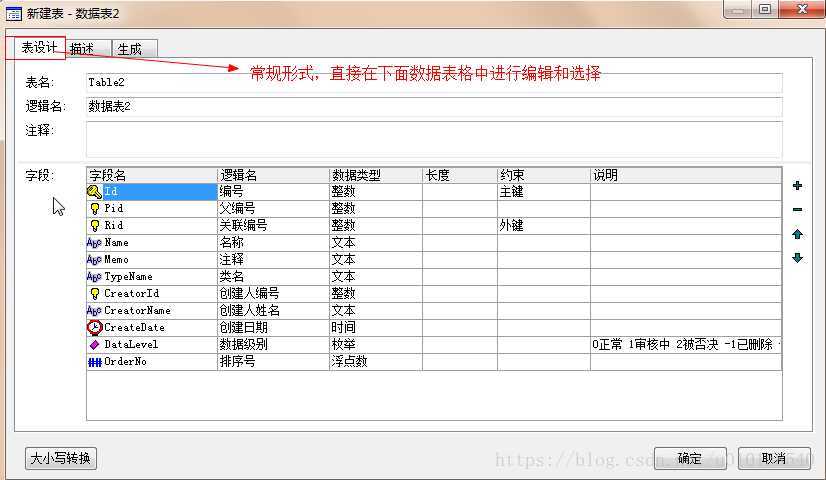Image resolution: width=826 pixels, height=480 pixels.
Task: Click the Abc icon beside CreatorName
Action: click(x=94, y=311)
